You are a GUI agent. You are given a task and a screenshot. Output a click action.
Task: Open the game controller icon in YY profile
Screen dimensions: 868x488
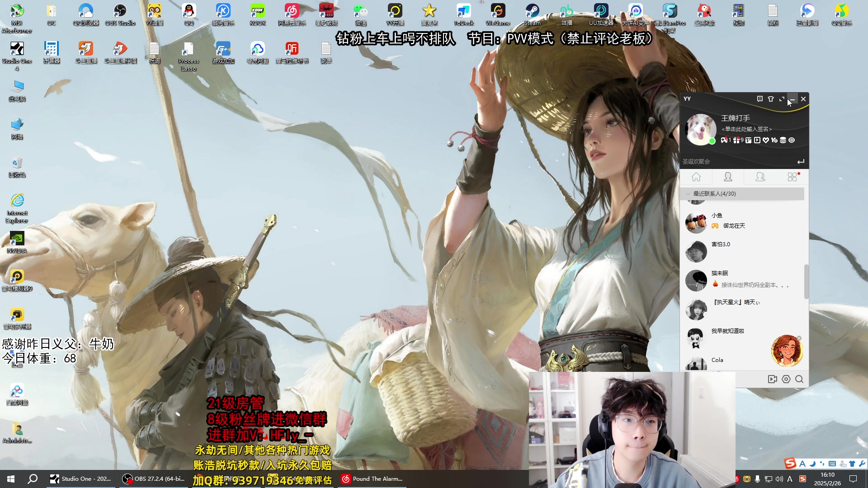pyautogui.click(x=724, y=140)
